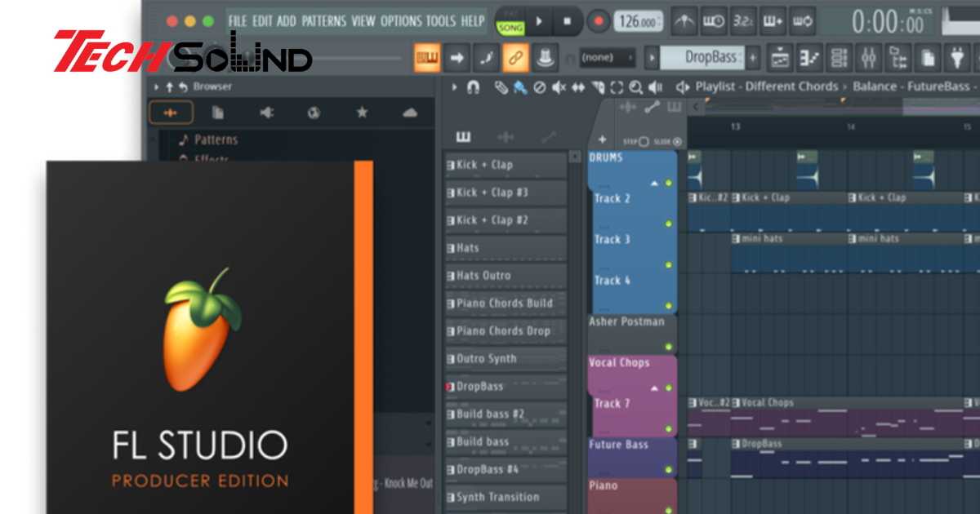The image size is (980, 514).
Task: Click the folder tree browser view icon
Action: (x=898, y=58)
